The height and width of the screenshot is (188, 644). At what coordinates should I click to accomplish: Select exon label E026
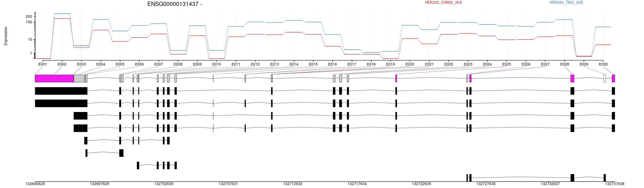click(x=526, y=64)
